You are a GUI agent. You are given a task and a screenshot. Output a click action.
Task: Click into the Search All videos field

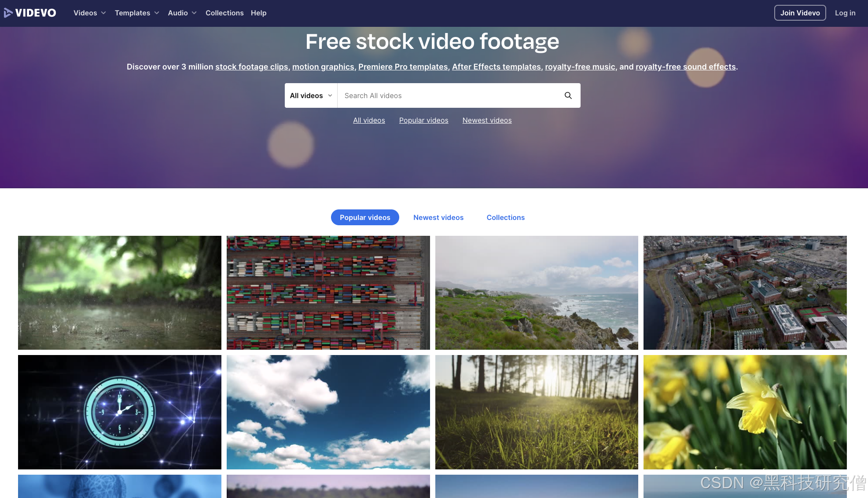(449, 95)
